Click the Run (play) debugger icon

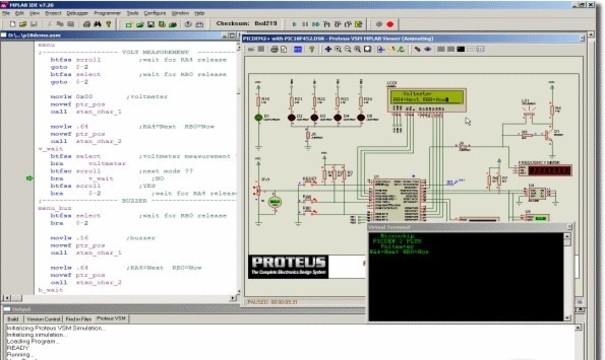[x=294, y=24]
